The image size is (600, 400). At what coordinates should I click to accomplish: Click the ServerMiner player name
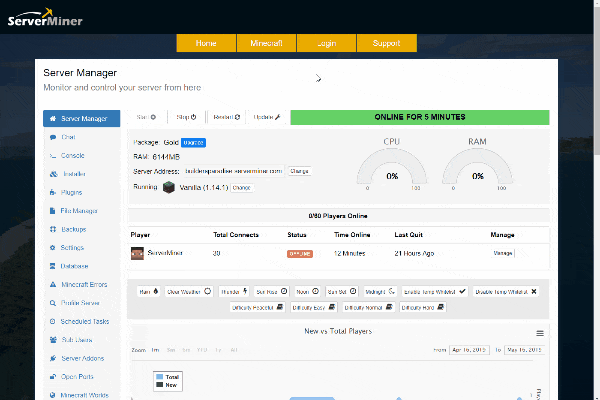coord(165,253)
